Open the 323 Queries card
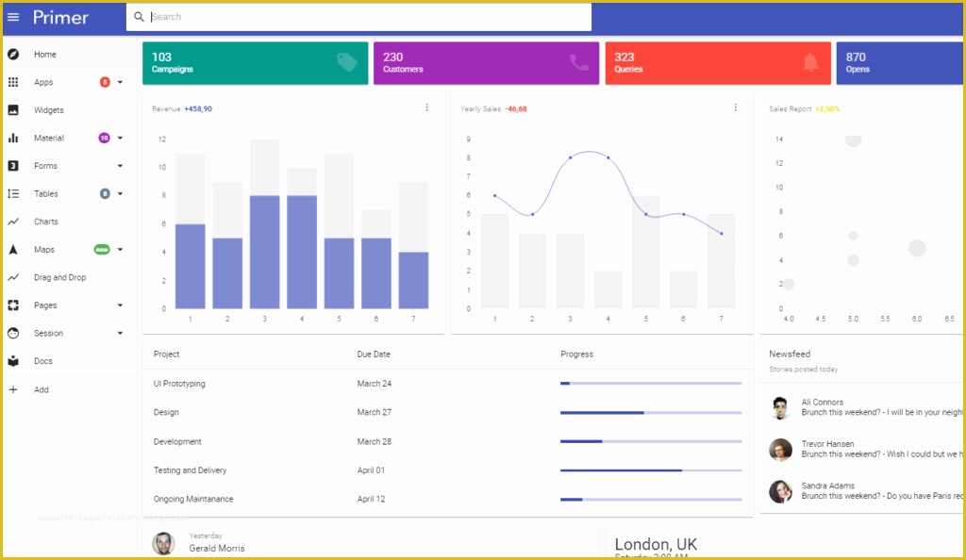This screenshot has width=966, height=560. [x=718, y=63]
